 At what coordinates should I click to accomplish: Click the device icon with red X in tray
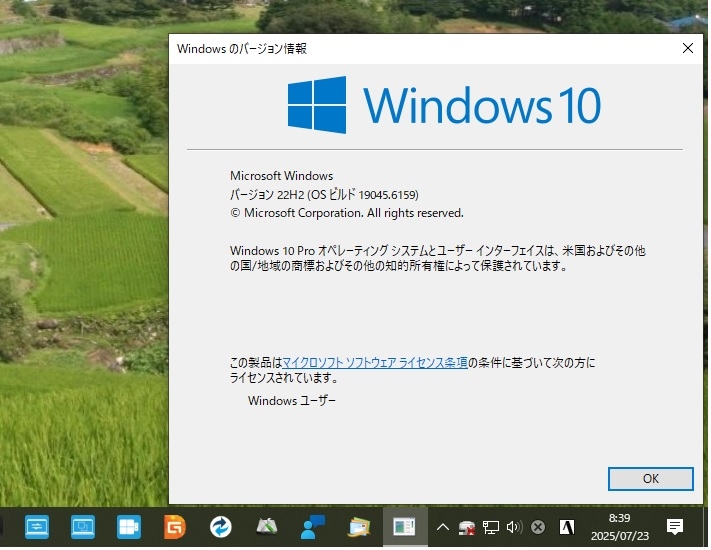[467, 527]
